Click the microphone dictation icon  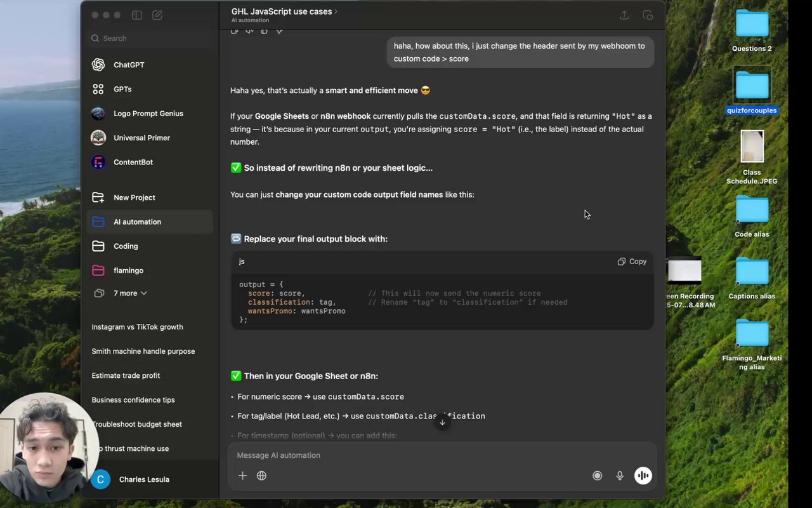click(x=620, y=476)
